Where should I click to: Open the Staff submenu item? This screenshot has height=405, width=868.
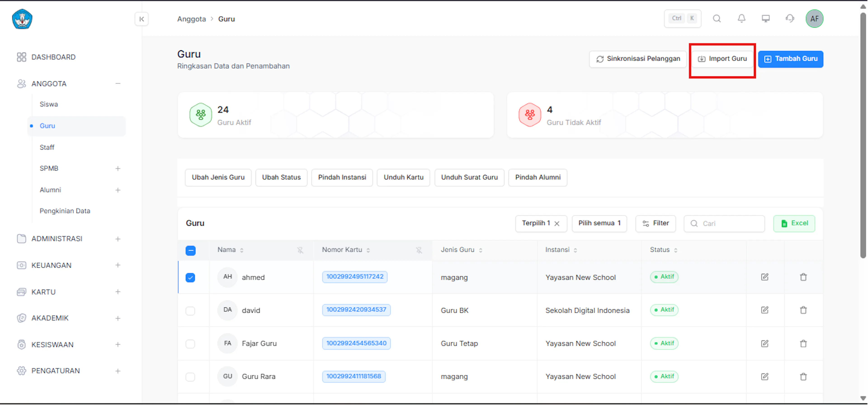(47, 147)
